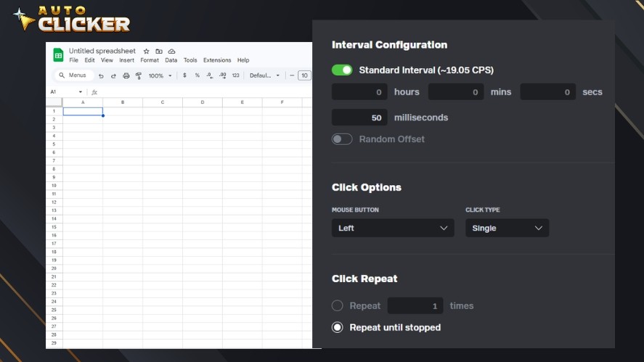Open the 100% zoom dropdown
Screen dimensions: 644x362
click(160, 75)
